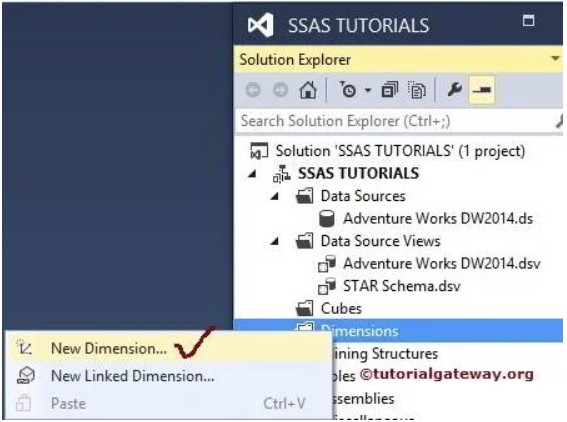Click the New Linked Dimension menu icon
The image size is (567, 422).
(25, 376)
